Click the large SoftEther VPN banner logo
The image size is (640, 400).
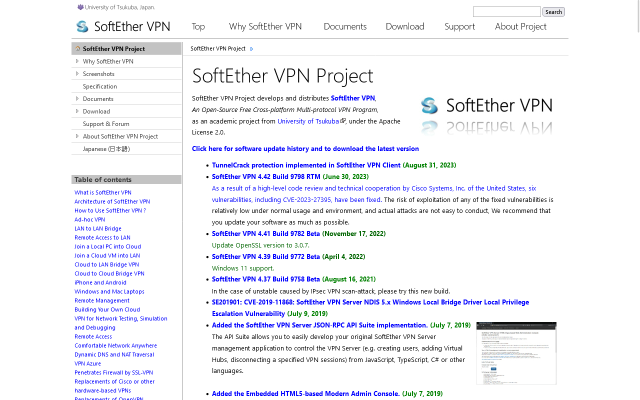[x=487, y=116]
